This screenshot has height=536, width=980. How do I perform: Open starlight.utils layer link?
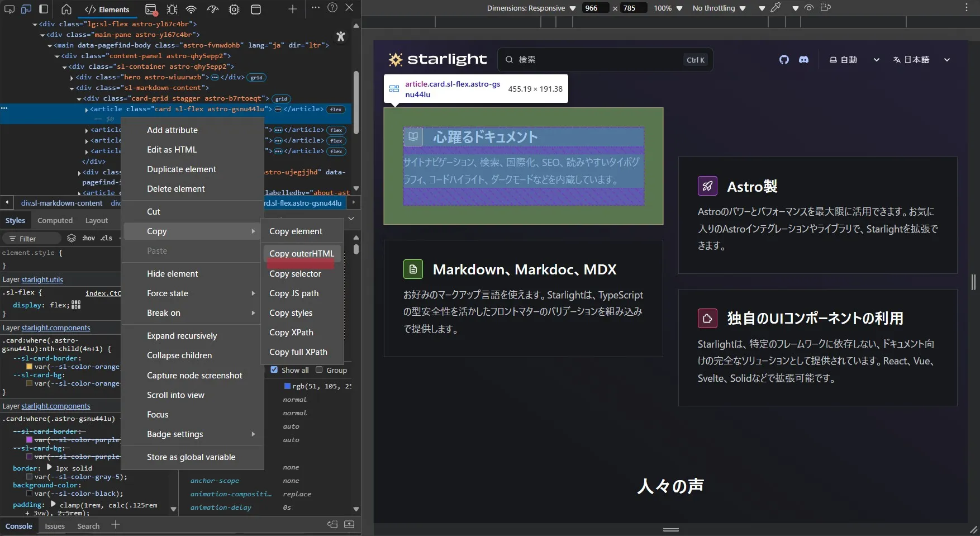point(42,279)
